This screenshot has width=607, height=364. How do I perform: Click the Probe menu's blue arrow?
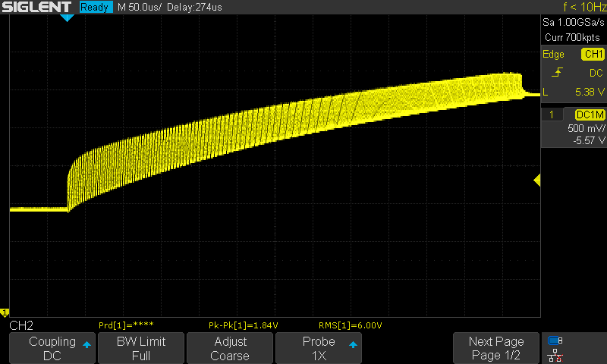[353, 344]
